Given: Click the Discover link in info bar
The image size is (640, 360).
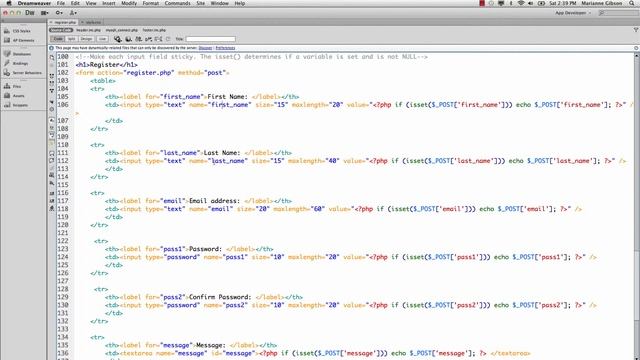Looking at the screenshot, I should tap(205, 48).
